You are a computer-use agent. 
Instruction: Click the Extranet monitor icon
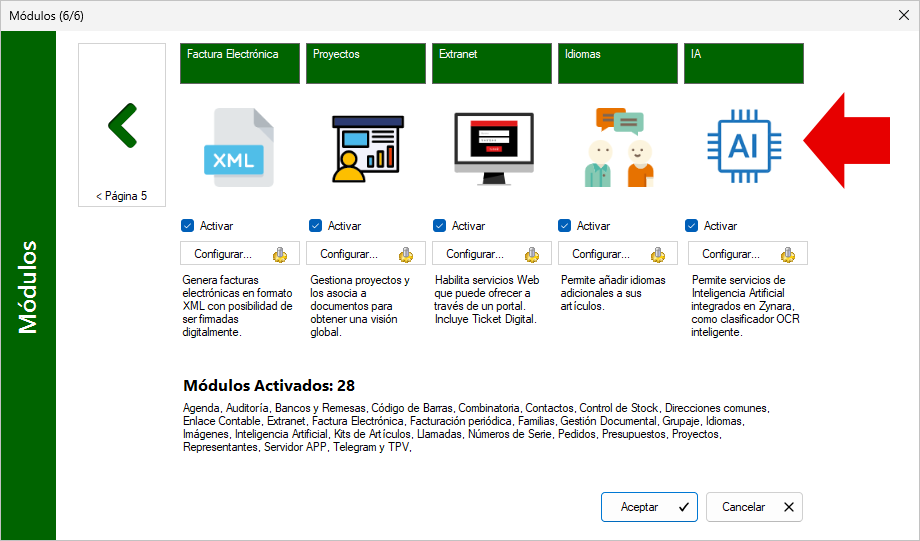(494, 149)
